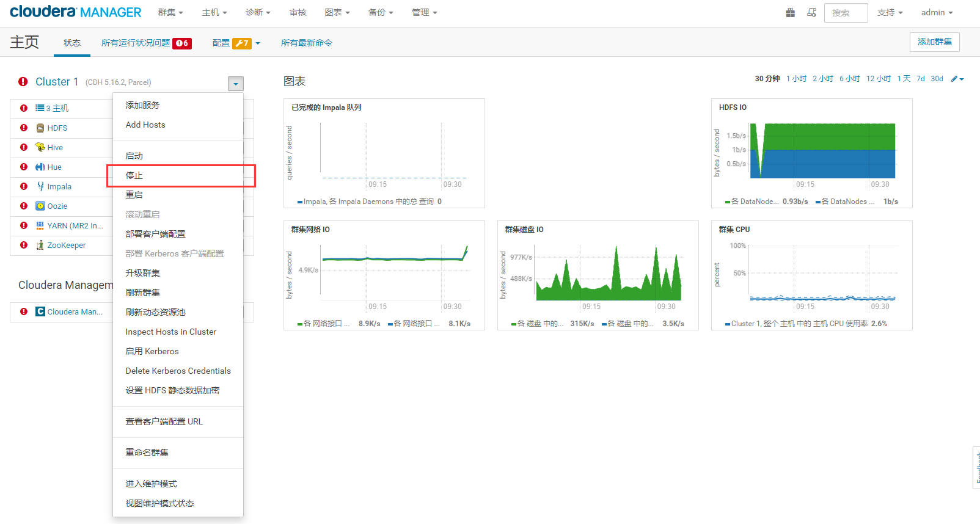This screenshot has width=980, height=524.
Task: Click the Oozie service icon
Action: (40, 206)
